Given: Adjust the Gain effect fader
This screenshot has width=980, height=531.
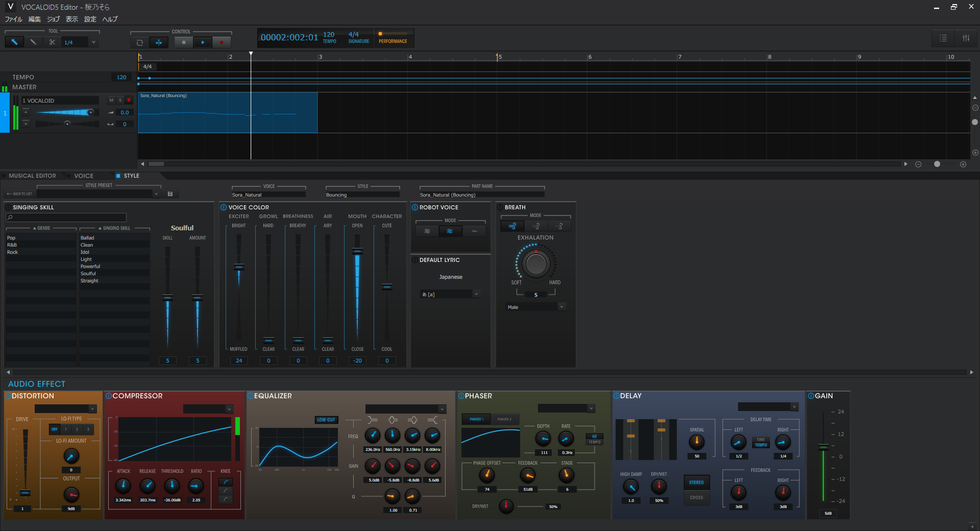Looking at the screenshot, I should point(823,447).
